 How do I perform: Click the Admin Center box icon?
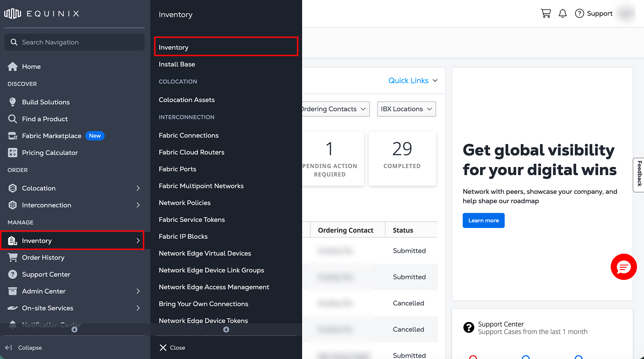click(x=13, y=291)
